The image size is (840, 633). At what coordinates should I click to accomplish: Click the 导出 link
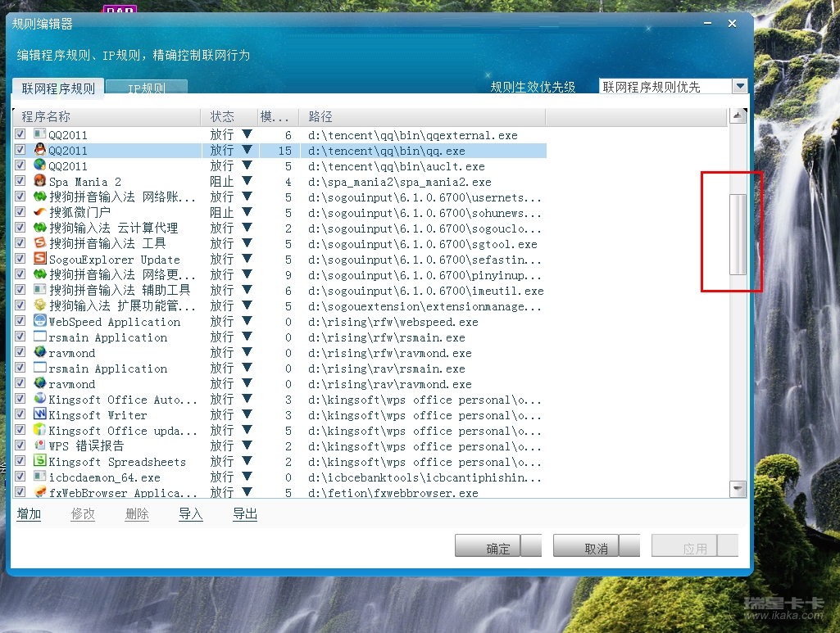tap(245, 514)
